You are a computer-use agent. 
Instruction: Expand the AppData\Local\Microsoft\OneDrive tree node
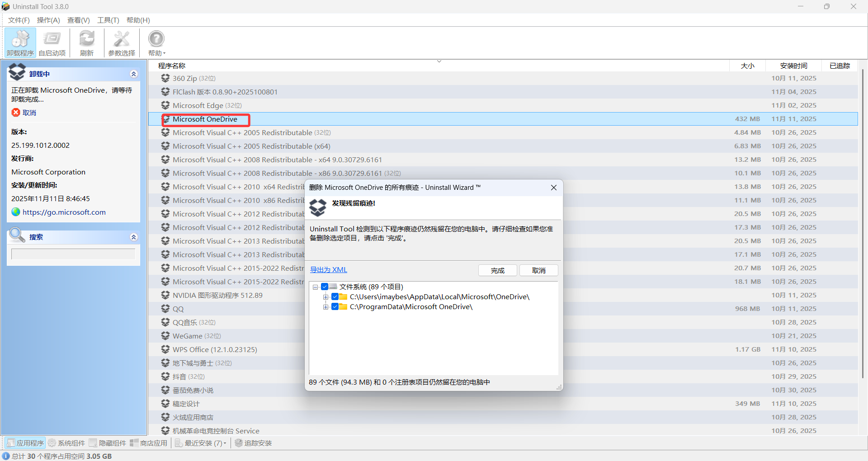325,296
